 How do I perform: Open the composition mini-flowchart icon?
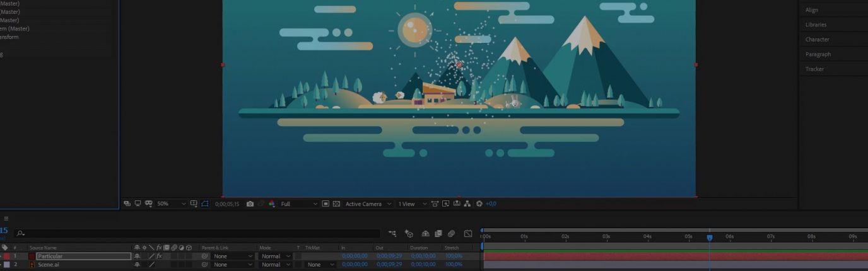click(x=392, y=234)
